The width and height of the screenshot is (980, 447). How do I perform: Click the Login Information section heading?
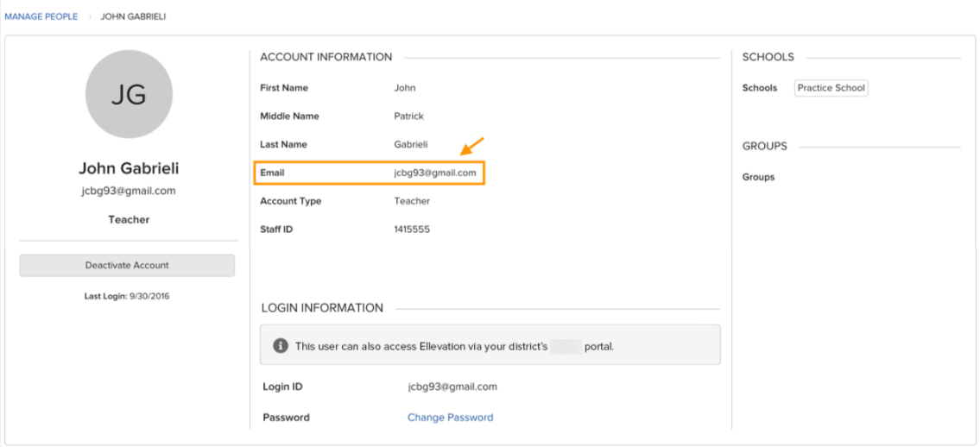coord(323,308)
